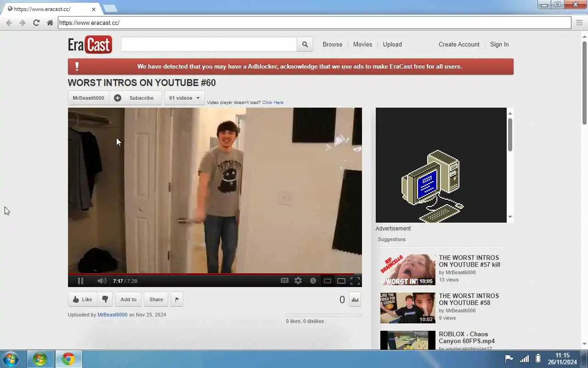
Task: Open the title THE WORST INTROS ON YOUTUBE #58
Action: pos(469,299)
